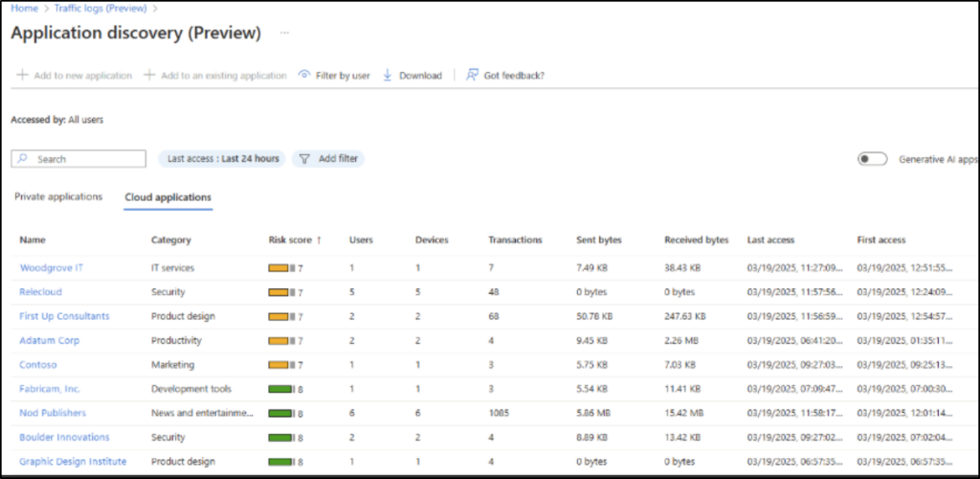This screenshot has height=479, width=980.
Task: Sort by the Transactions column header
Action: [x=515, y=240]
